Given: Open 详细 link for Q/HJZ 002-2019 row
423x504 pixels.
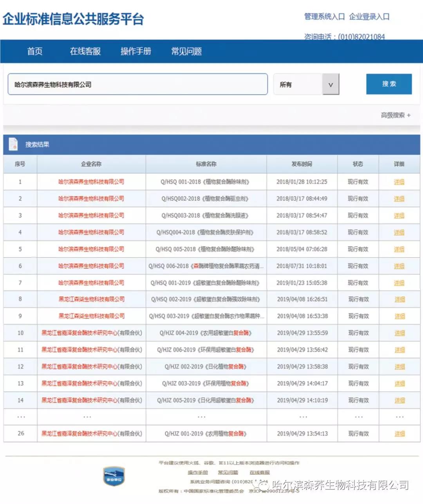Looking at the screenshot, I should (x=399, y=367).
